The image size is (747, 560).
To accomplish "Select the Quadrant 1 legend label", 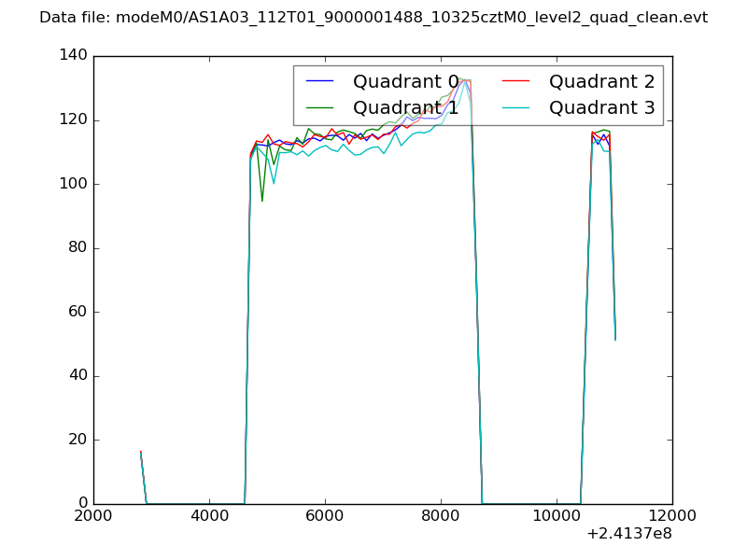I will (405, 108).
